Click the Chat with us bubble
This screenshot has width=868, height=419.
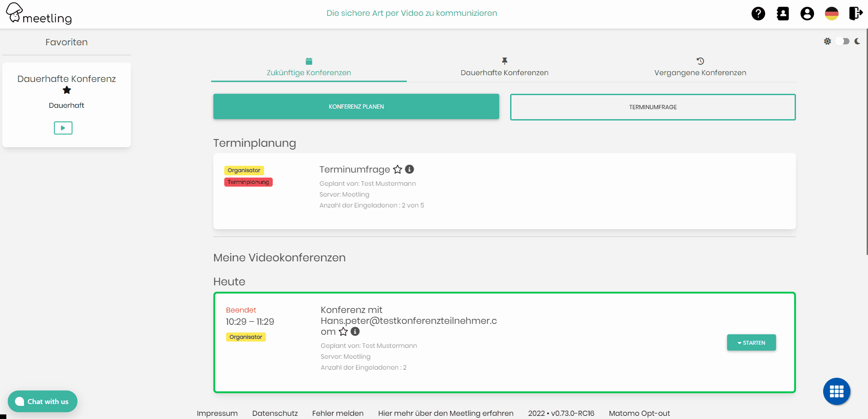42,401
